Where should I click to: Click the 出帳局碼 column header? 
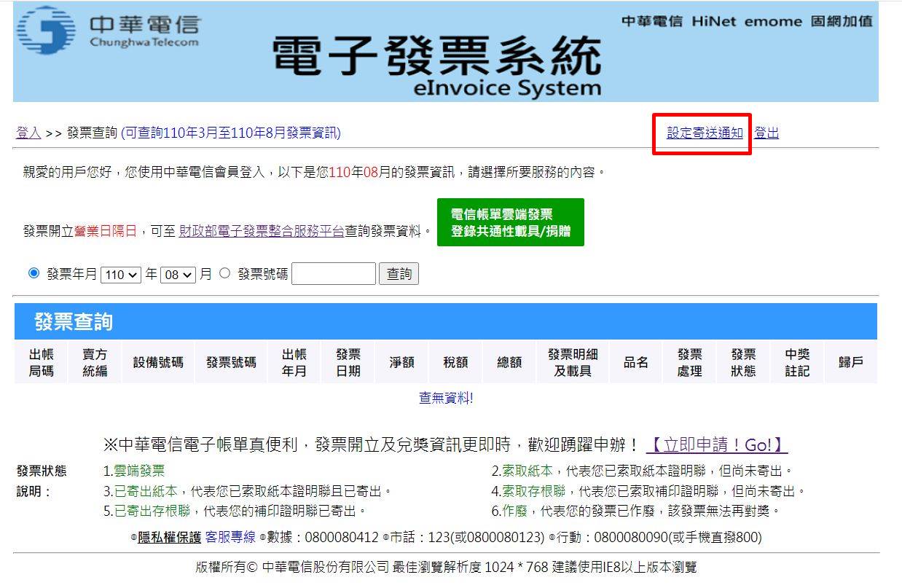[41, 363]
